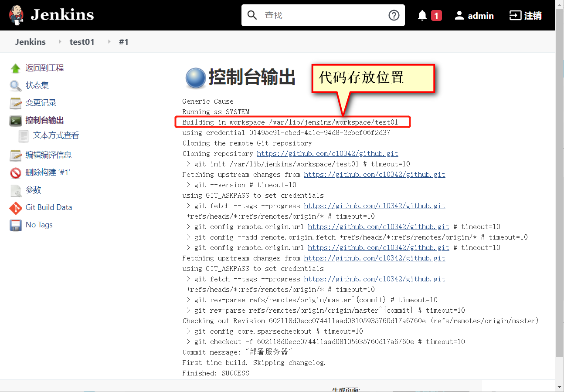Select 控制台输出 in the sidebar

coord(44,120)
